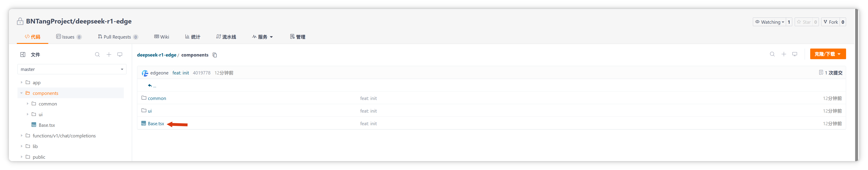868x170 pixels.
Task: Open the Watching dropdown
Action: tap(769, 22)
